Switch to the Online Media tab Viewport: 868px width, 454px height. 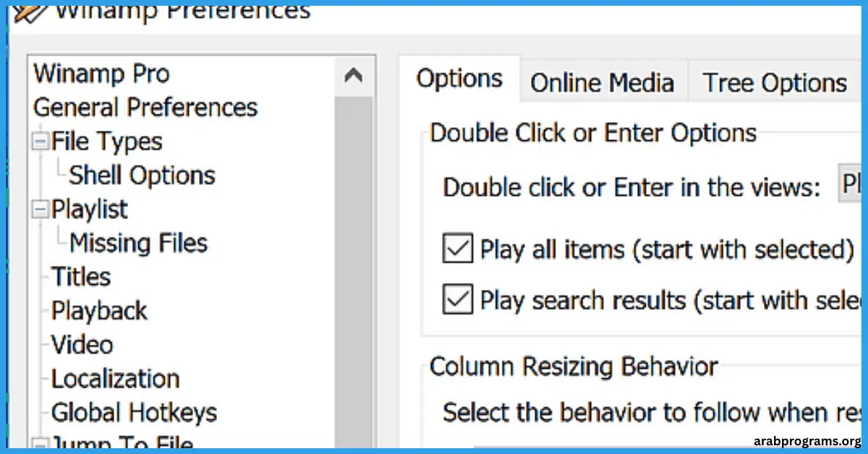(602, 83)
